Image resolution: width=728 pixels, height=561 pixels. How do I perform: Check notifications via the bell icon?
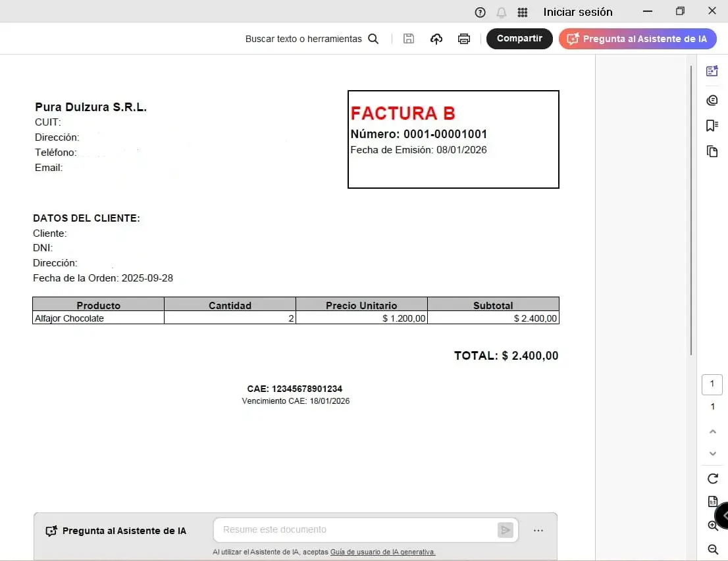501,12
